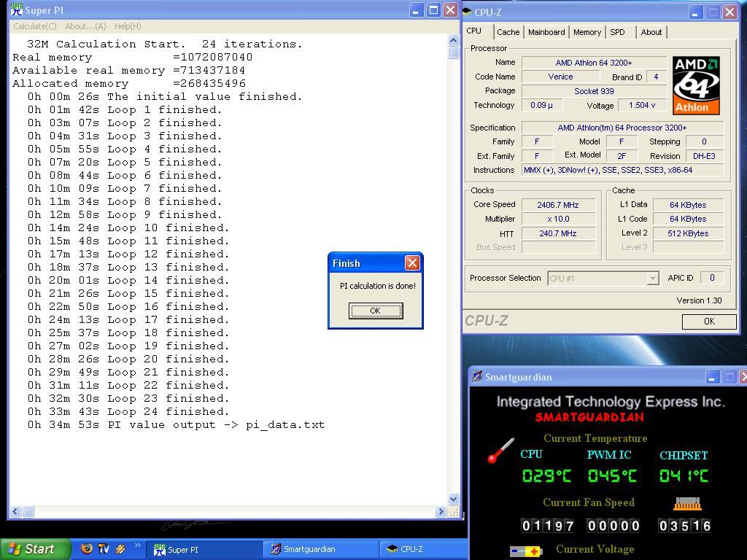Minimize the Smartguardian window
Viewport: 747px width, 560px height.
pyautogui.click(x=712, y=377)
